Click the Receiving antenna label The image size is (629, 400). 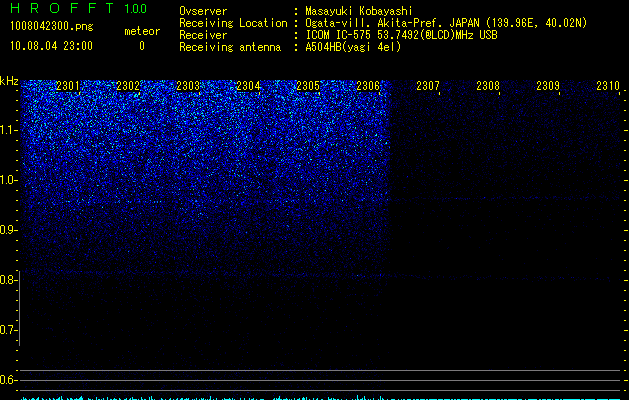pos(230,47)
